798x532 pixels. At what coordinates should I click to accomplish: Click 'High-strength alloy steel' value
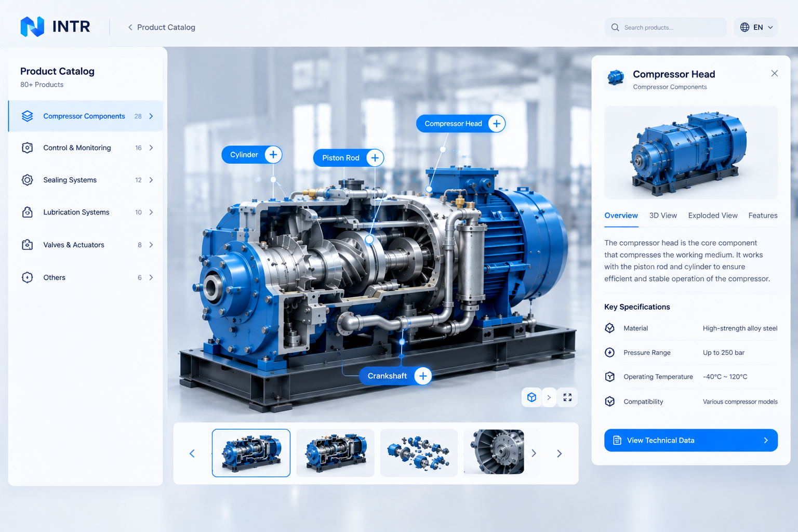coord(740,328)
